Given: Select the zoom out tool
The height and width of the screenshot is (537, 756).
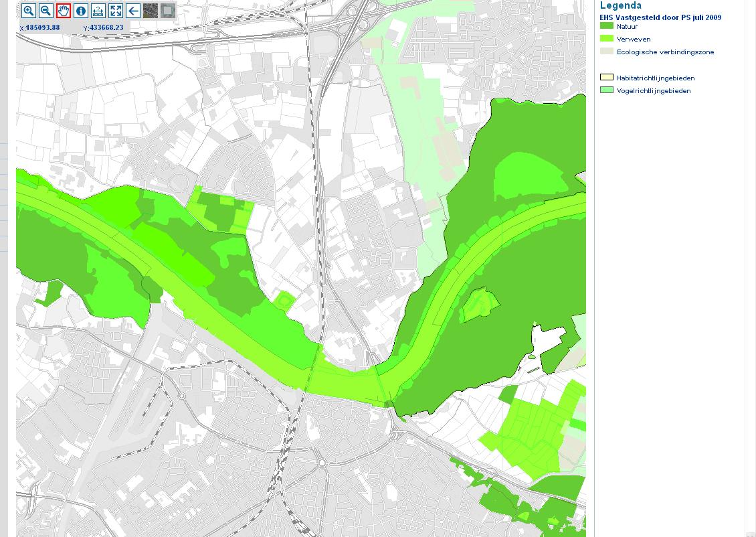Looking at the screenshot, I should 46,11.
